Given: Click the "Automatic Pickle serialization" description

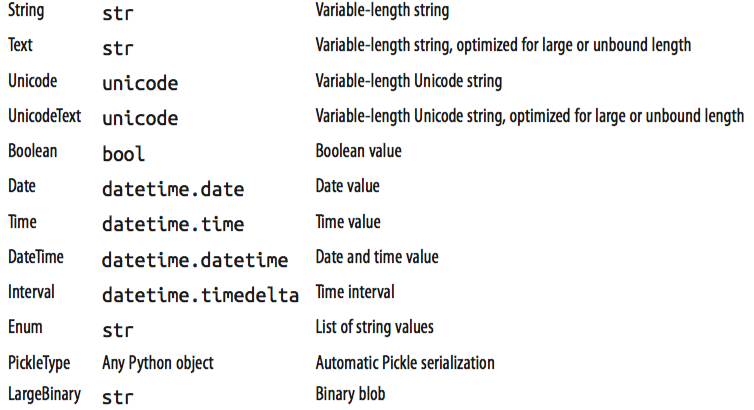Looking at the screenshot, I should pyautogui.click(x=405, y=362).
